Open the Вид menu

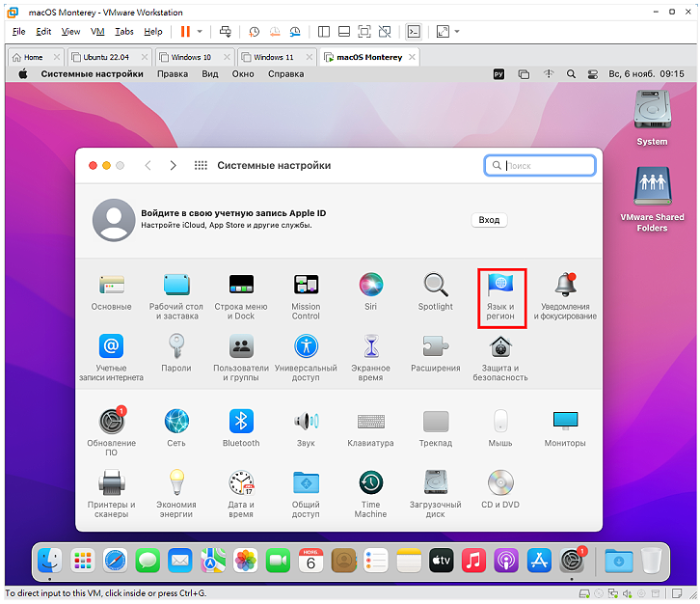(x=210, y=74)
